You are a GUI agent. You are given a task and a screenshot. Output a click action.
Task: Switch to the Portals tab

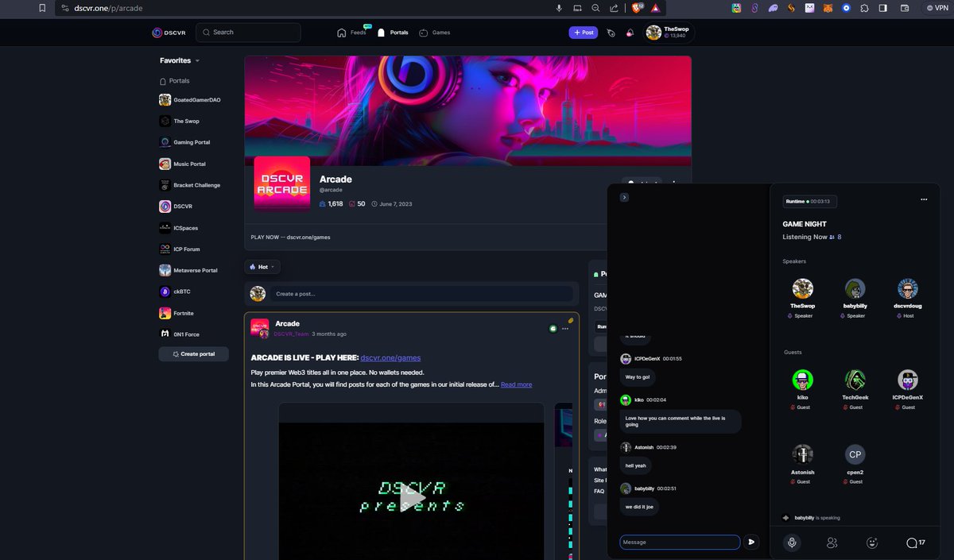point(393,33)
